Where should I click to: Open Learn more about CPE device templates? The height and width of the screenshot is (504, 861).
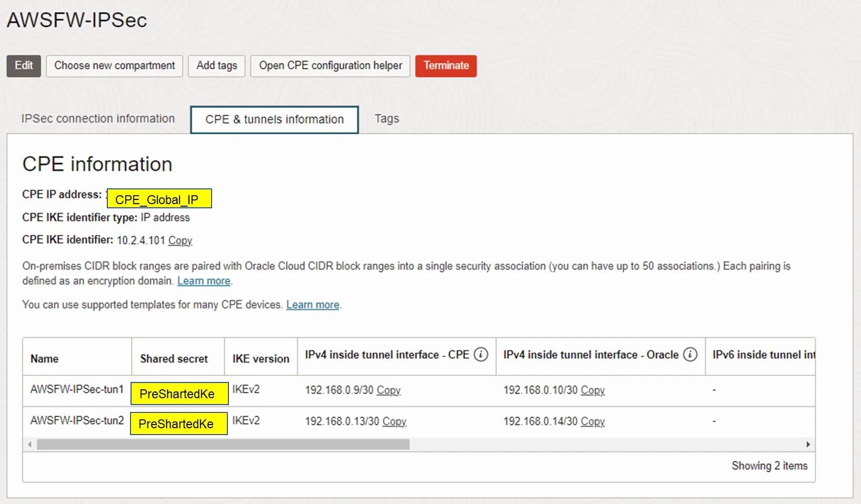[x=313, y=305]
